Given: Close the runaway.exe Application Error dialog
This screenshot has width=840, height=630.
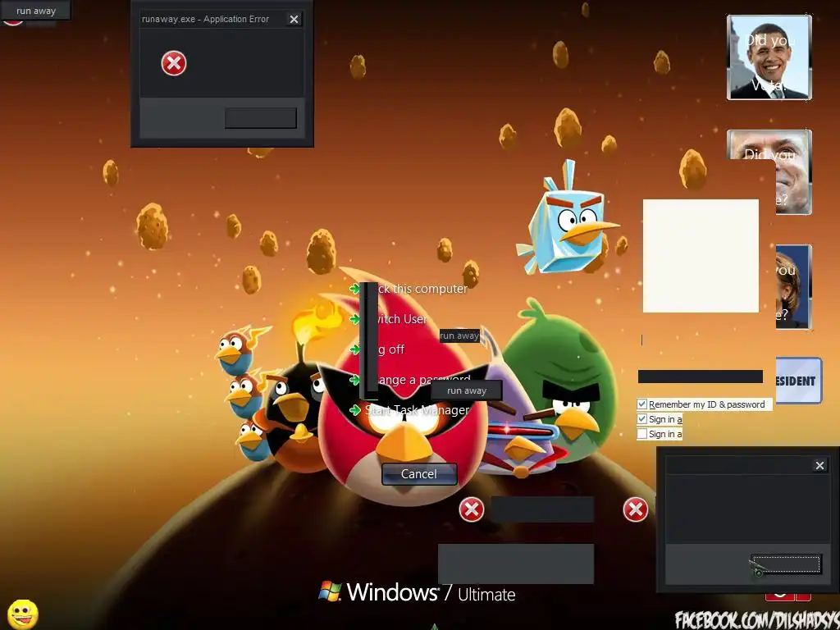Looking at the screenshot, I should click(x=294, y=20).
